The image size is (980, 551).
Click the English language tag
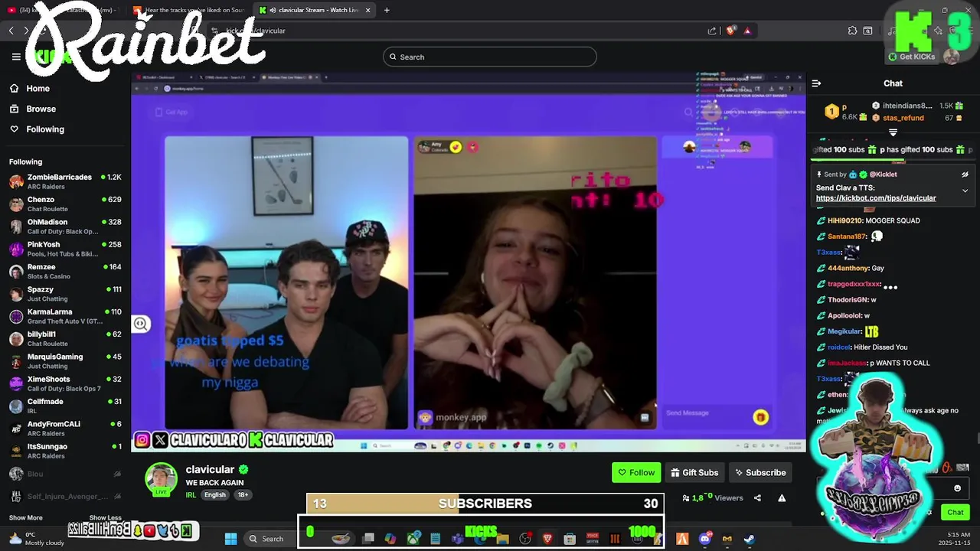pyautogui.click(x=215, y=495)
